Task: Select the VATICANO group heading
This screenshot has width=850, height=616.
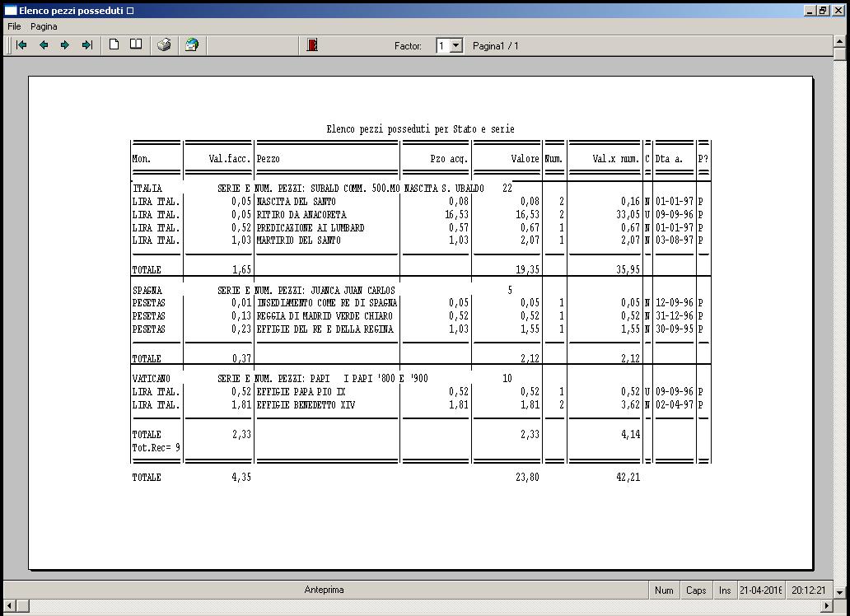Action: 152,378
